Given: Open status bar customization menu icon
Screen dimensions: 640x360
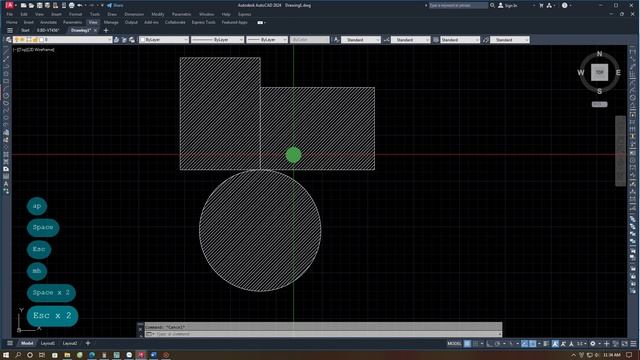Looking at the screenshot, I should 633,344.
